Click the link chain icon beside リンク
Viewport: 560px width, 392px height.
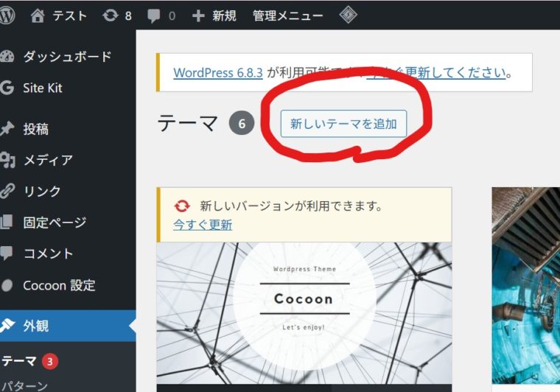pos(7,191)
